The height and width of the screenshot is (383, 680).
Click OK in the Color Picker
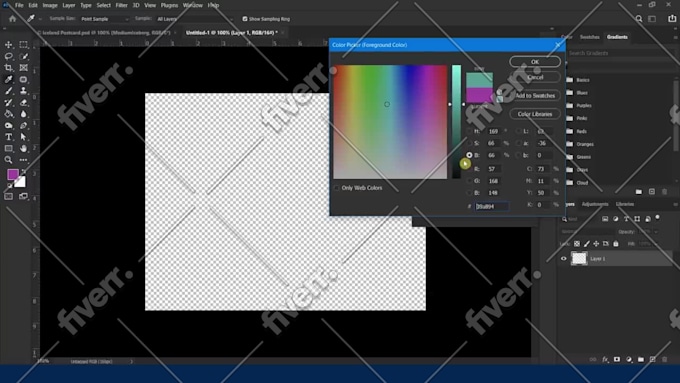coord(535,62)
